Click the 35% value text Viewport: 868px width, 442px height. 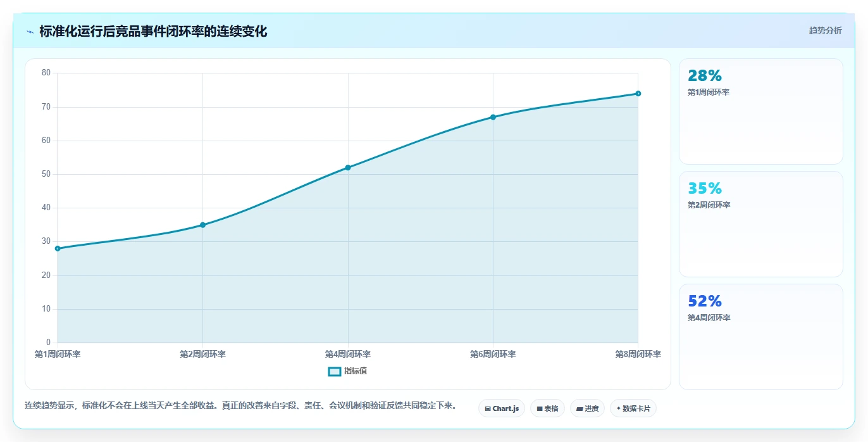click(705, 189)
